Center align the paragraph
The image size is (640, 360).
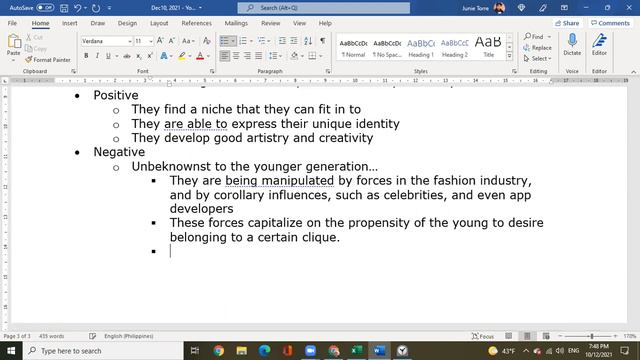point(236,56)
